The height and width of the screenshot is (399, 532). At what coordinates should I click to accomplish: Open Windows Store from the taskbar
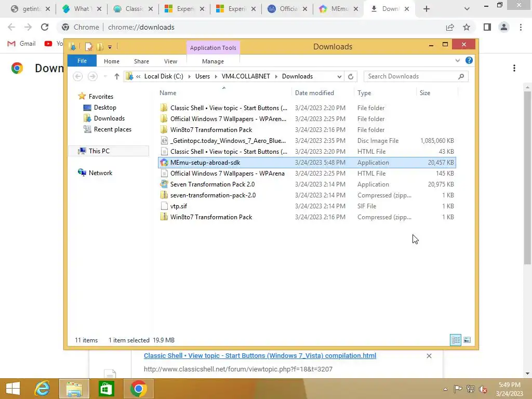106,389
